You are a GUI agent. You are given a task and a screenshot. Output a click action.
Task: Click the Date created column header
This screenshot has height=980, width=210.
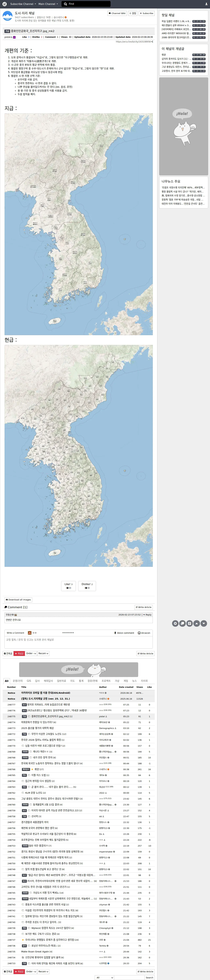(x=126, y=687)
